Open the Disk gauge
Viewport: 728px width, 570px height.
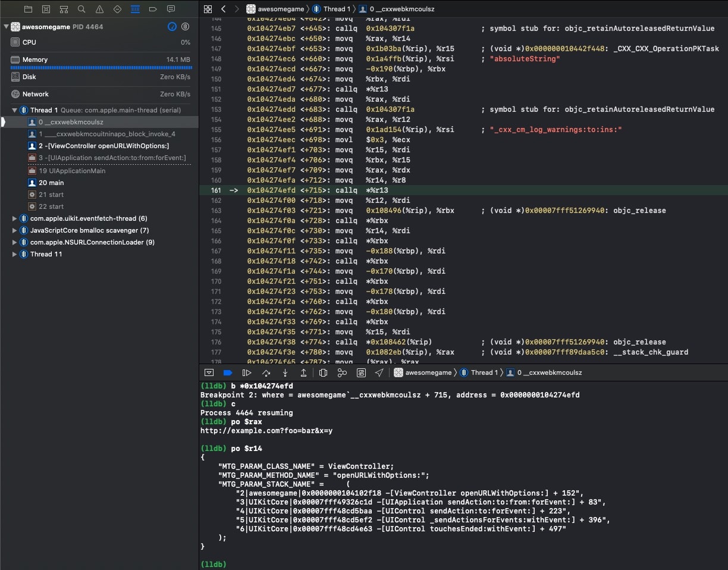[99, 77]
